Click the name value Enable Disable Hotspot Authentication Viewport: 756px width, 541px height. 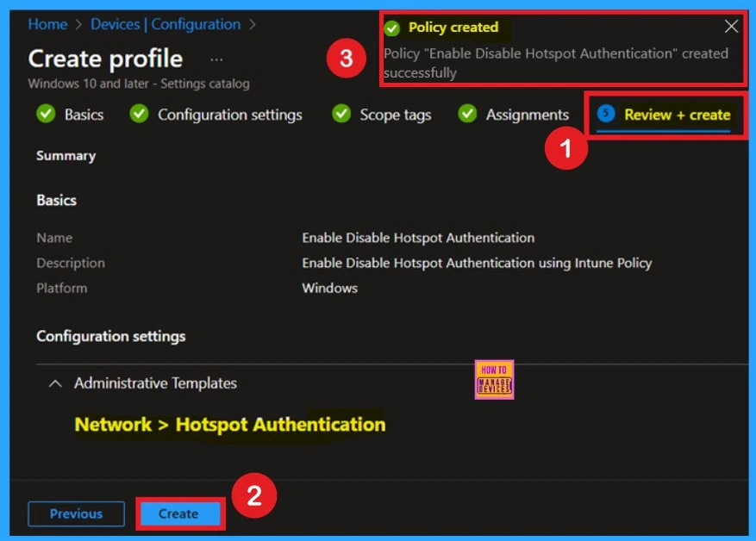(x=418, y=238)
